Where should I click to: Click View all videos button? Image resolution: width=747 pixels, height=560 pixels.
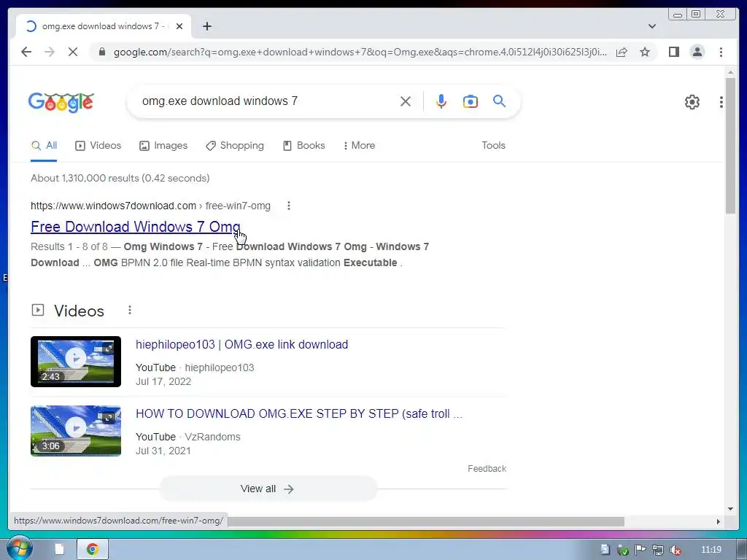[x=268, y=489]
